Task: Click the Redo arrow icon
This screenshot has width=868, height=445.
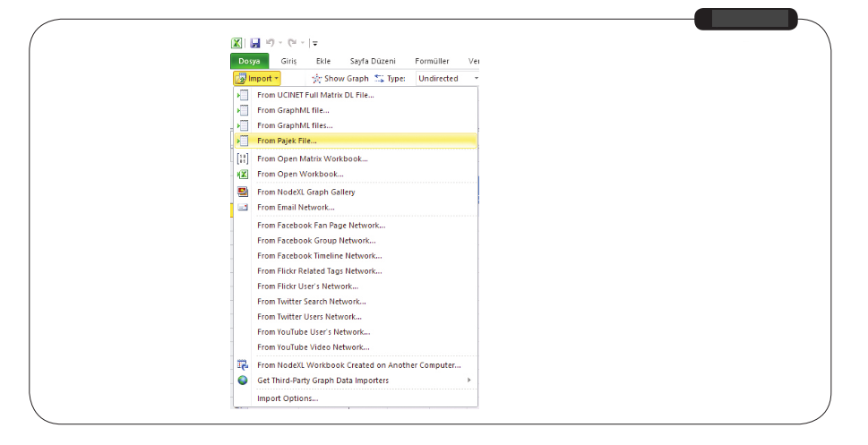Action: point(292,43)
